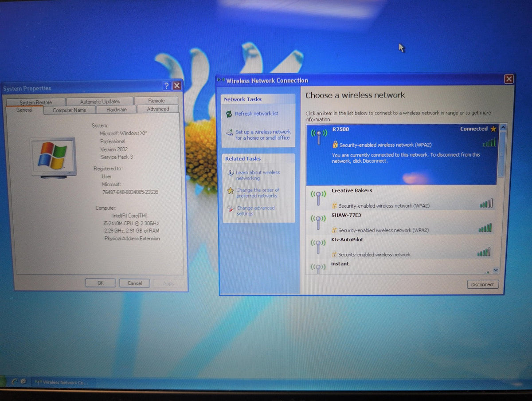
Task: Click the network list scroll up arrow
Action: point(503,128)
